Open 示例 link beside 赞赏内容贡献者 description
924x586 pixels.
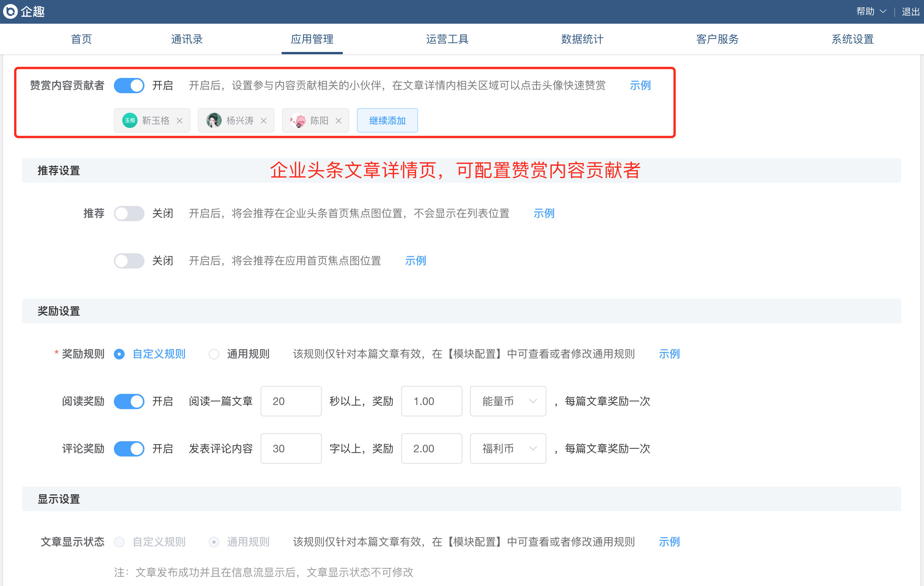click(x=640, y=85)
